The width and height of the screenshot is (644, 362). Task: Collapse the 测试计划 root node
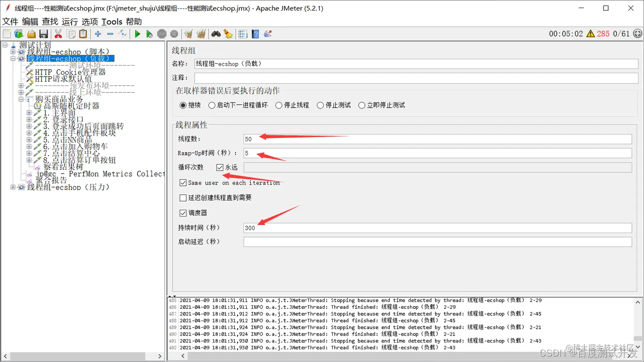pos(5,45)
